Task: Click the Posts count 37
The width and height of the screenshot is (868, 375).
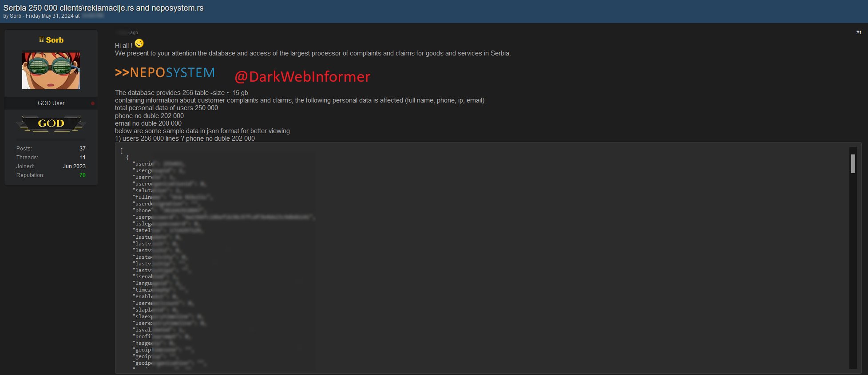Action: tap(83, 149)
